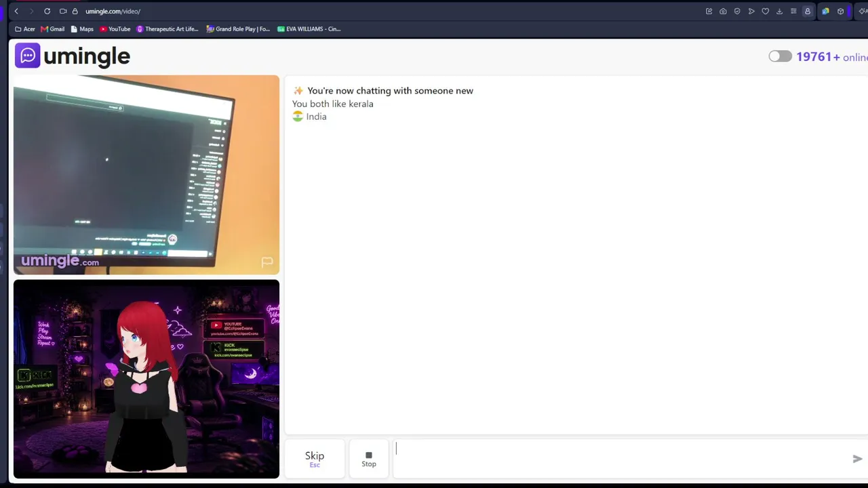Open the privacy shield icon
Viewport: 868px width, 488px height.
(x=737, y=12)
